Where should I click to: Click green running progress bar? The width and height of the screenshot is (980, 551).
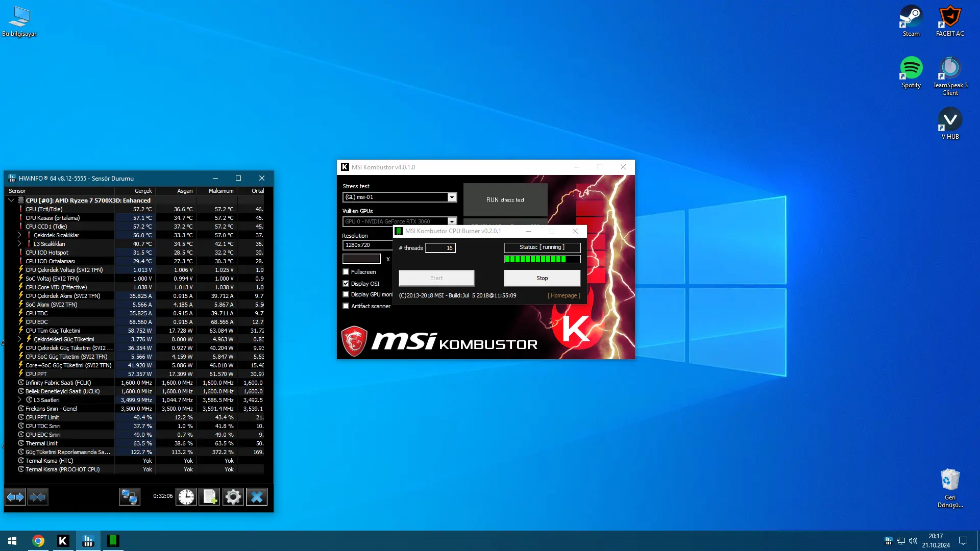(x=542, y=259)
